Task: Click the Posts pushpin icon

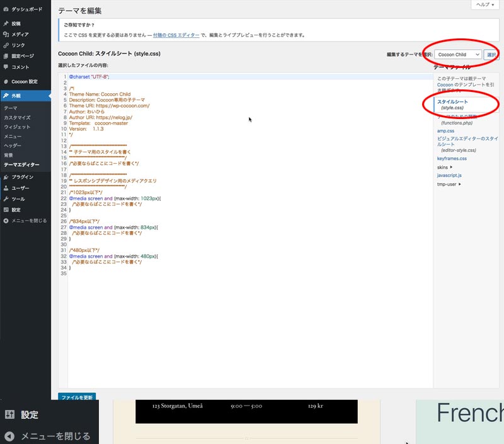Action: coord(6,23)
